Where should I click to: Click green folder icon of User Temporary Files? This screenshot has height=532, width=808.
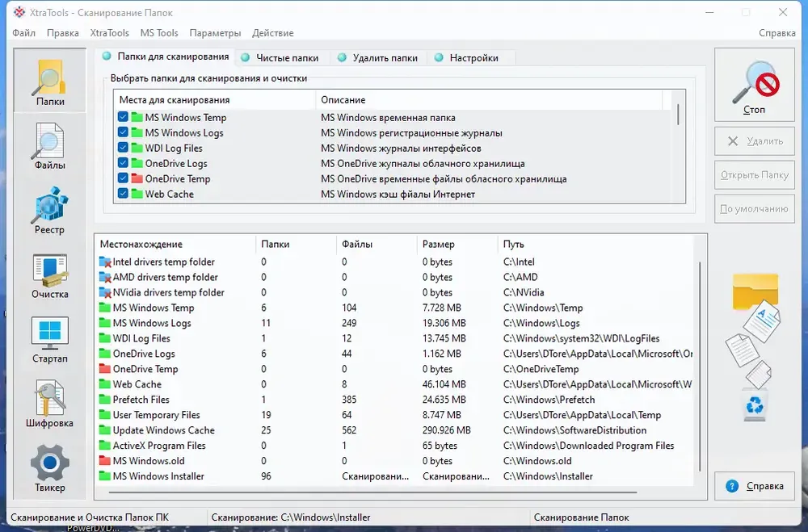click(x=105, y=415)
